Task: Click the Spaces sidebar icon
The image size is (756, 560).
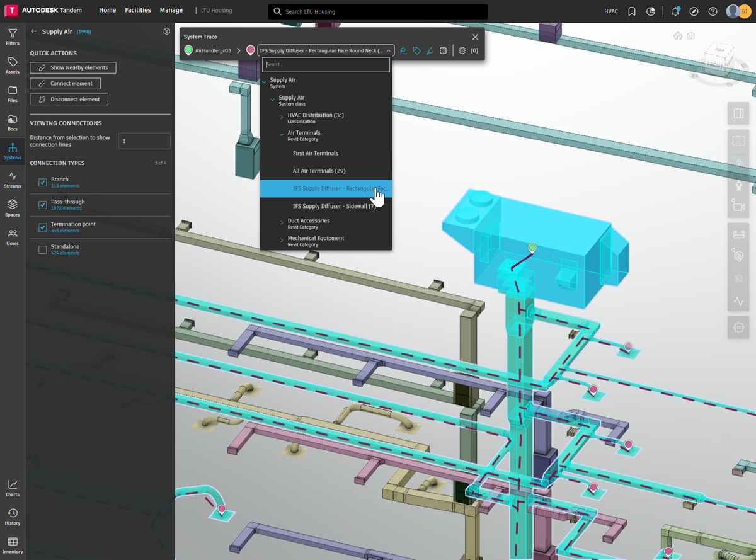Action: [x=12, y=208]
